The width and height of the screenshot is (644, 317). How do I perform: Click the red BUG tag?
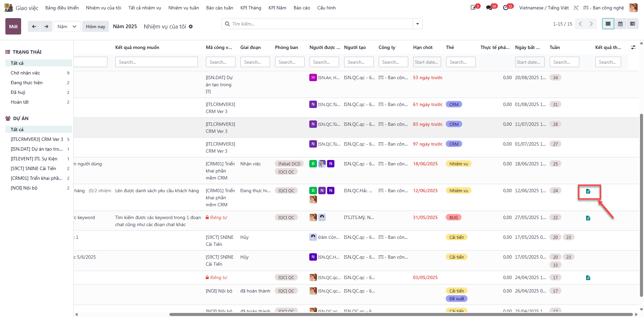[x=454, y=217]
